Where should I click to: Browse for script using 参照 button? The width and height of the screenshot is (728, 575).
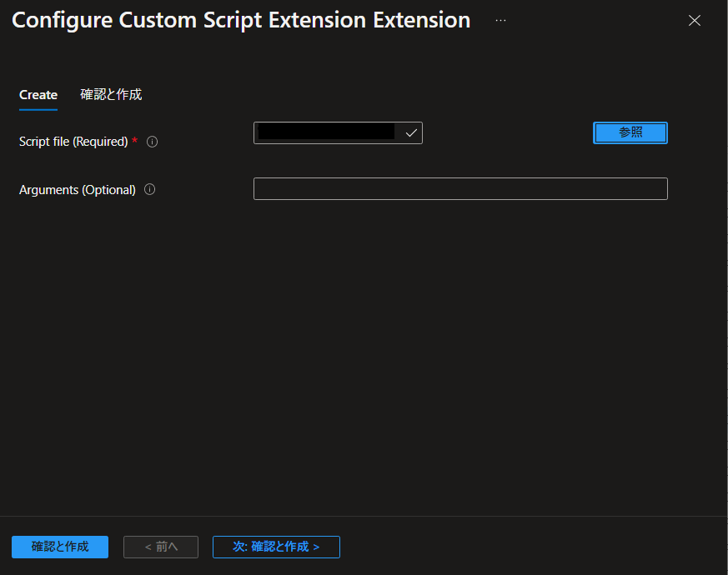pos(630,132)
